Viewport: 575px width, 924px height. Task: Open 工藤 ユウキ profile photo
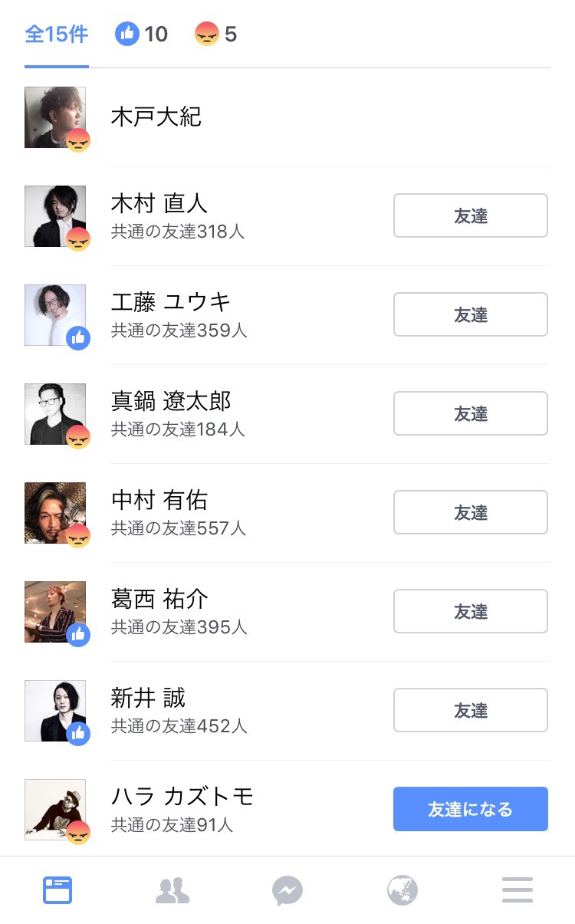point(55,315)
